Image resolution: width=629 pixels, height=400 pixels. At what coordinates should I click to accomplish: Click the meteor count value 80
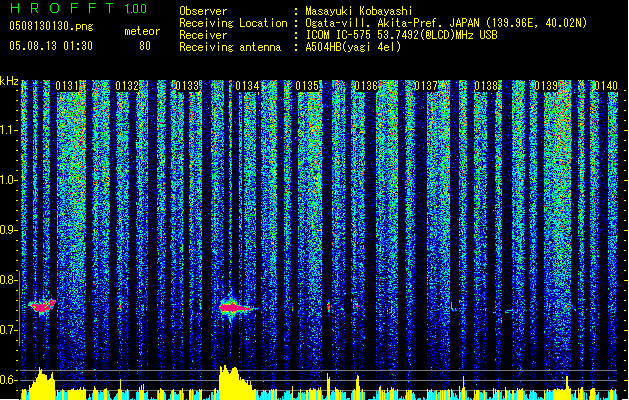tap(145, 46)
